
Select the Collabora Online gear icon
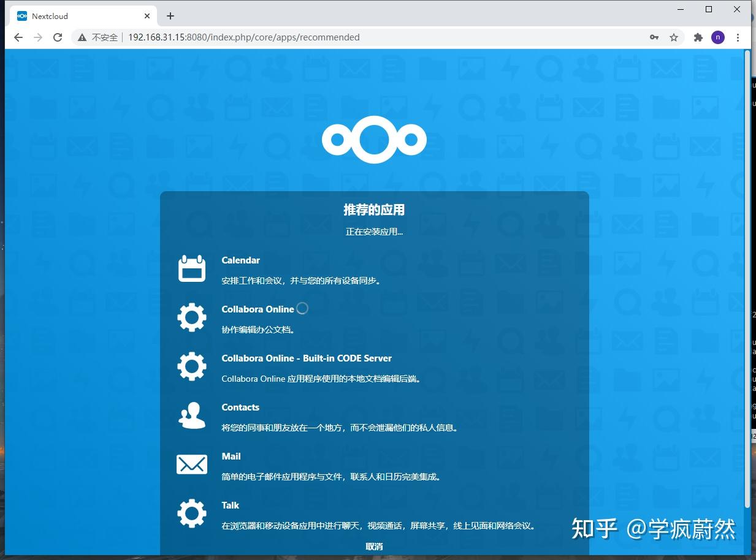click(x=191, y=317)
